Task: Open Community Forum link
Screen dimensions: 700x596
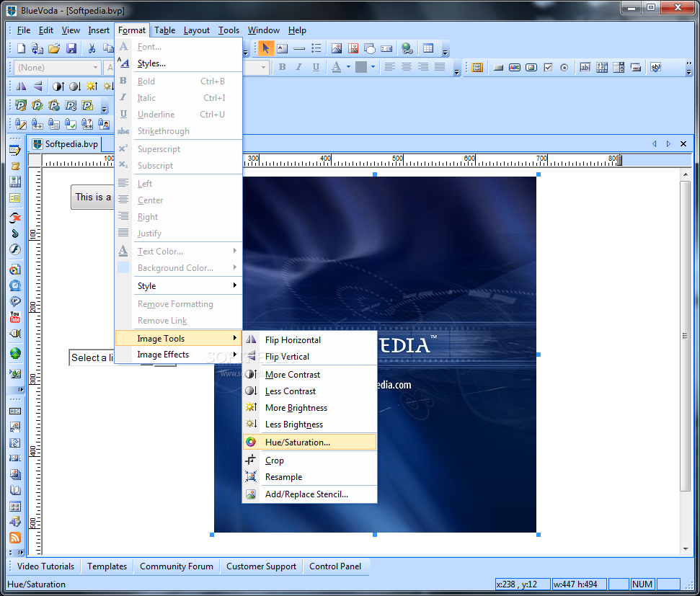Action: tap(177, 566)
